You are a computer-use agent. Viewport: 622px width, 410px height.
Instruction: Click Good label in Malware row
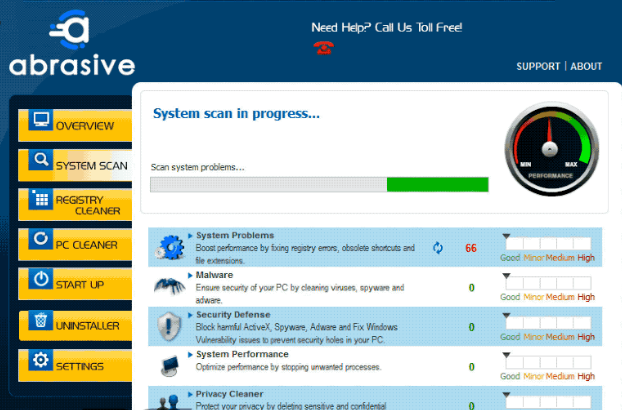510,297
